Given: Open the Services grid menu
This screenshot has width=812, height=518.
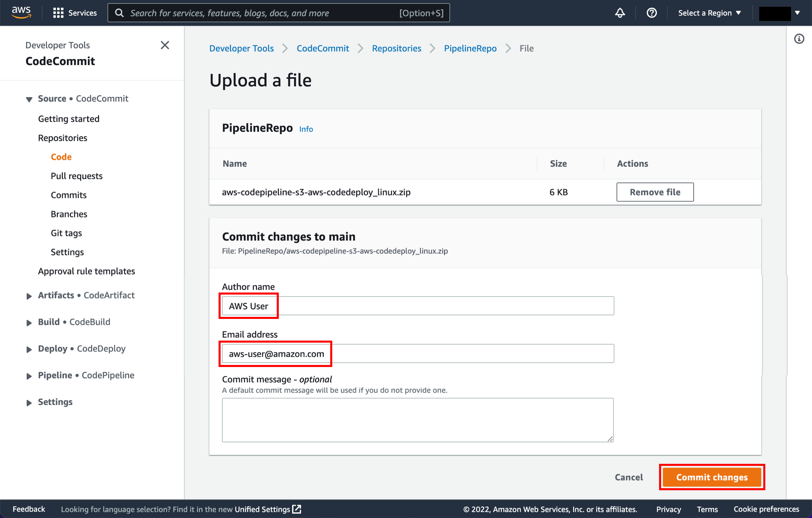Looking at the screenshot, I should [58, 13].
